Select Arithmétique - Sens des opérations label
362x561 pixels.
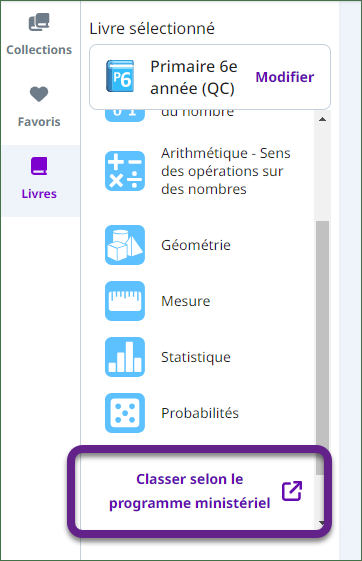tap(226, 171)
